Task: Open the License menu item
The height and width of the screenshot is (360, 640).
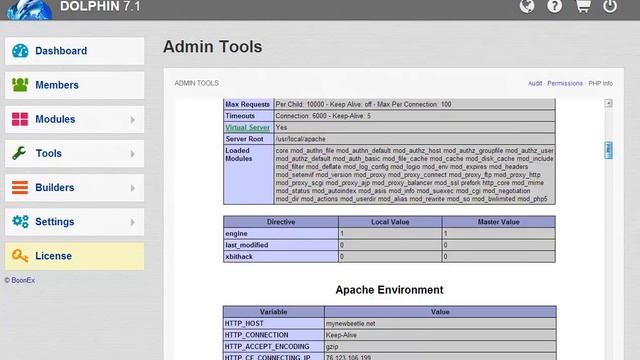Action: click(75, 256)
